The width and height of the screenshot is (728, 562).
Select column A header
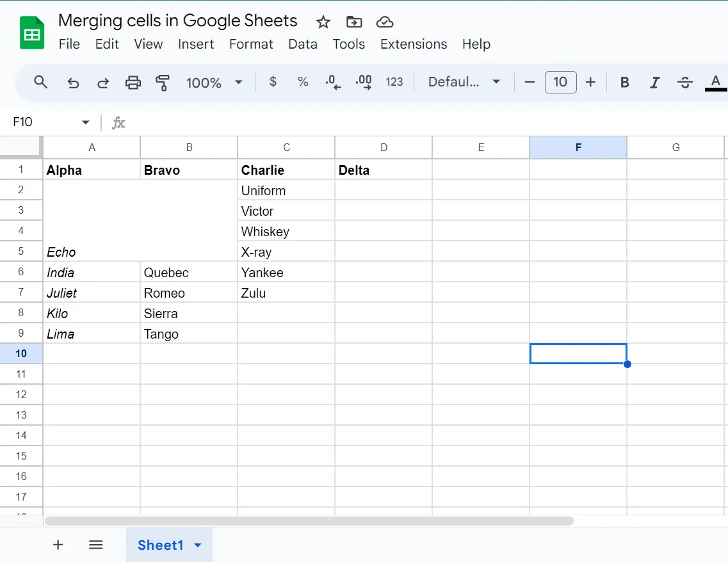92,147
